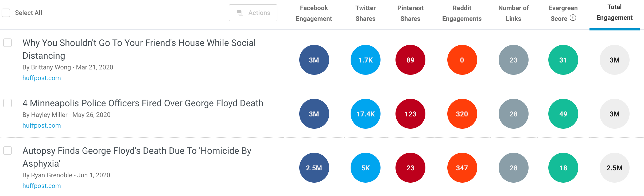Open the Evergreen Score info tooltip icon
The height and width of the screenshot is (196, 644).
click(573, 18)
